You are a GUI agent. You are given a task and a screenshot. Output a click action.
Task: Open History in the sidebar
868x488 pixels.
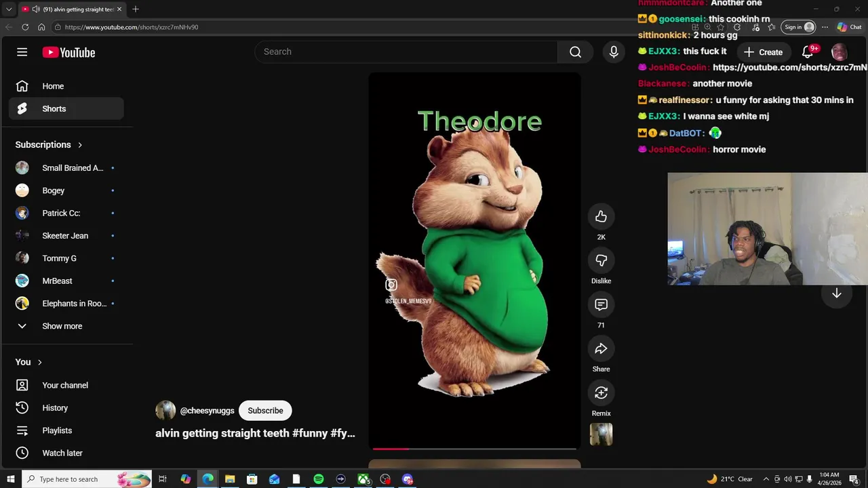click(66, 408)
